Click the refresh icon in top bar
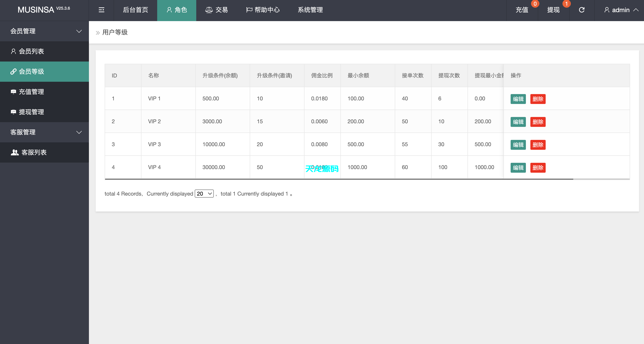 coord(582,10)
